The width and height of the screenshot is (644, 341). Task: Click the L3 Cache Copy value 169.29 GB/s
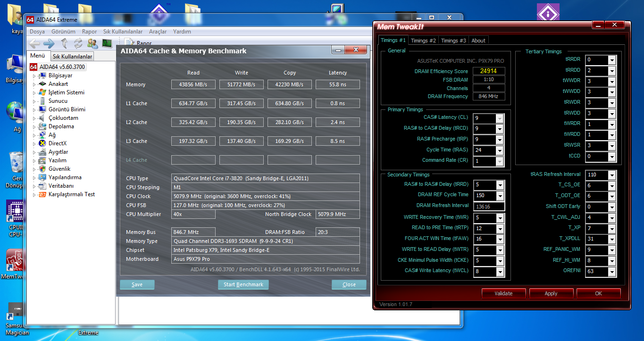(289, 141)
